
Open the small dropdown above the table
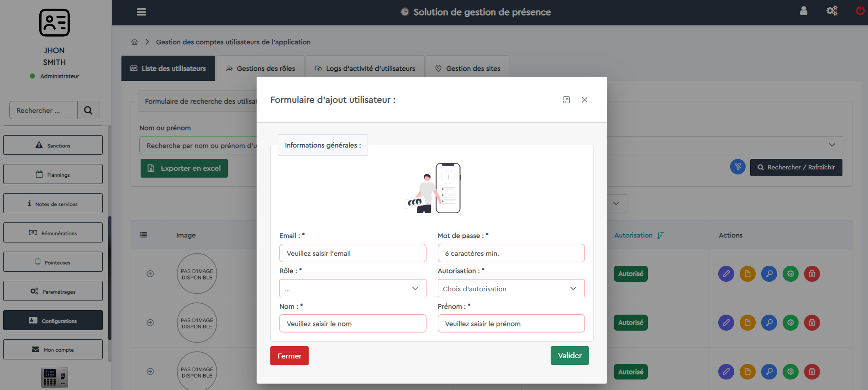pos(617,203)
